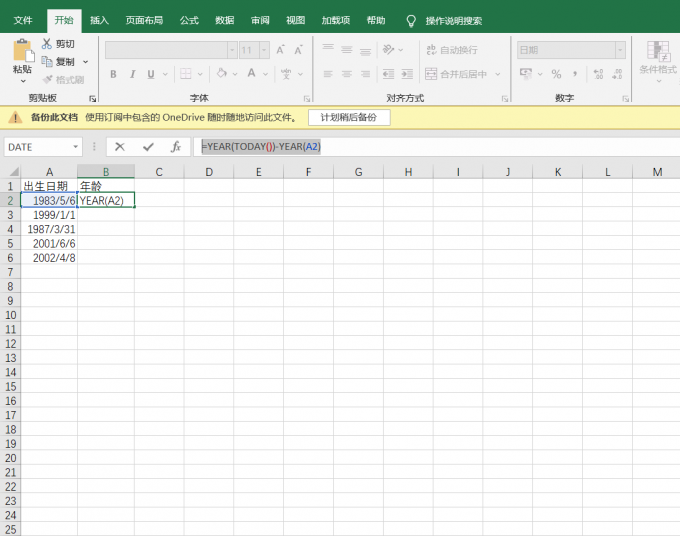This screenshot has height=536, width=680.
Task: Align text to middle of cell
Action: pyautogui.click(x=347, y=49)
